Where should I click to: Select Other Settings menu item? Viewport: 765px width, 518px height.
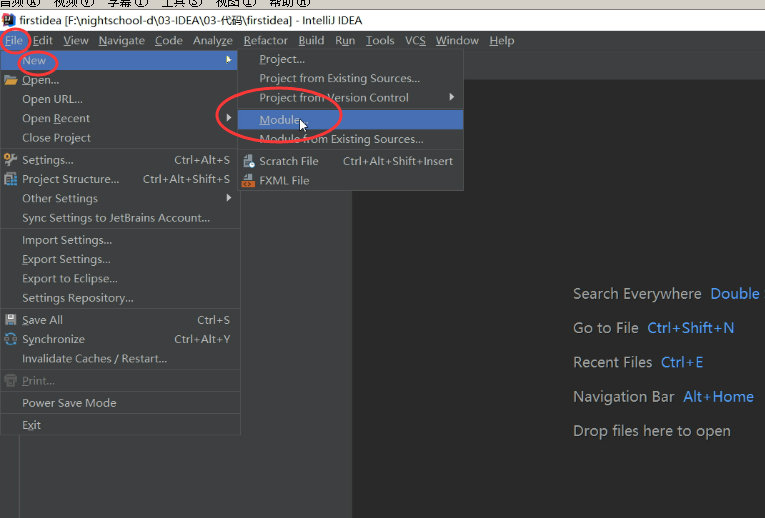tap(119, 198)
